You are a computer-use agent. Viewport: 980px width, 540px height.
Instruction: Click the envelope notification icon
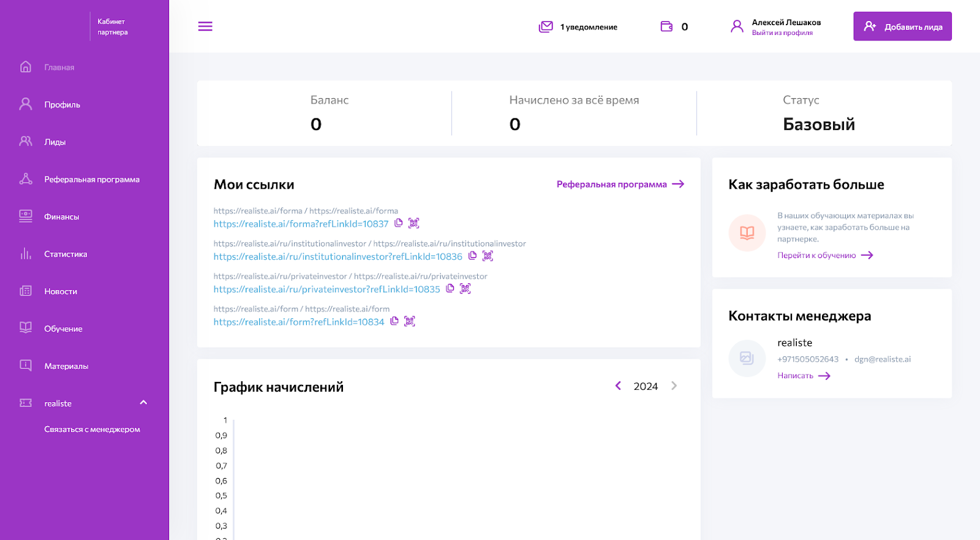click(546, 26)
